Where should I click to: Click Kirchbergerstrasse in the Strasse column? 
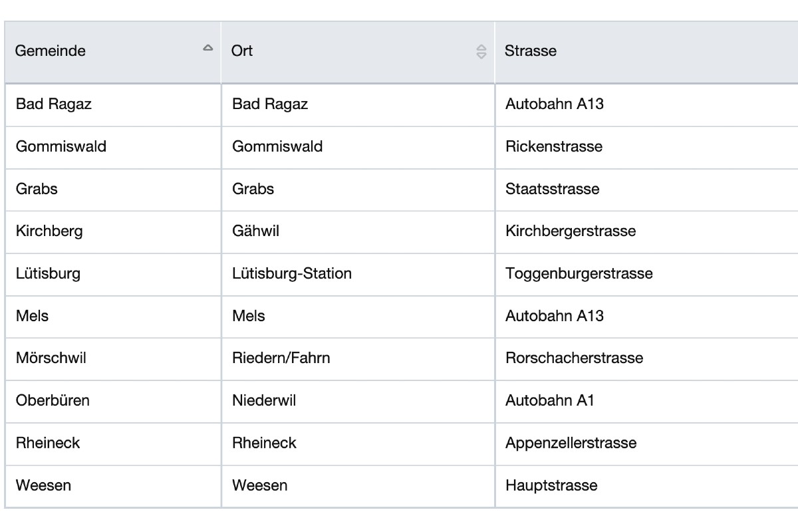570,231
